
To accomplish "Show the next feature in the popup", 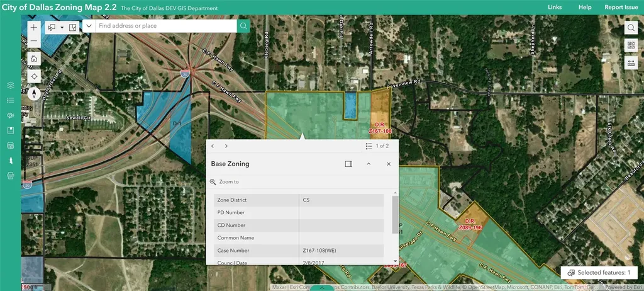I will point(226,146).
